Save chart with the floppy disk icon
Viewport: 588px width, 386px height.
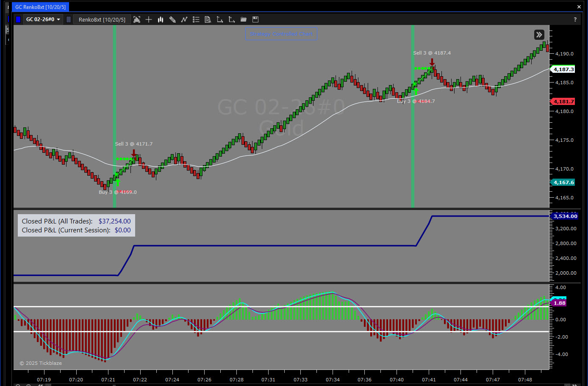pyautogui.click(x=255, y=19)
